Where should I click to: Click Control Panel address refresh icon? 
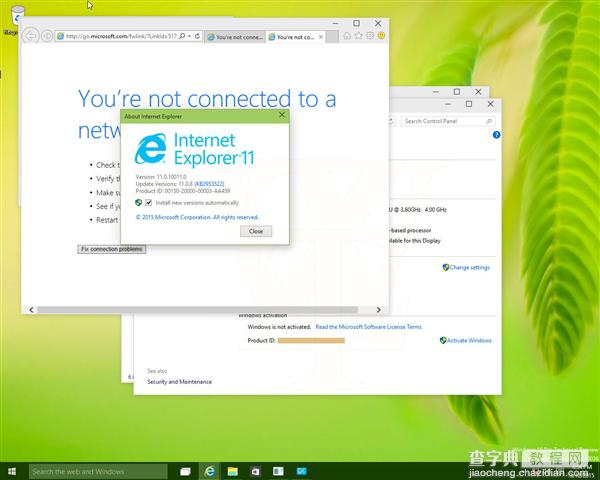pyautogui.click(x=391, y=121)
